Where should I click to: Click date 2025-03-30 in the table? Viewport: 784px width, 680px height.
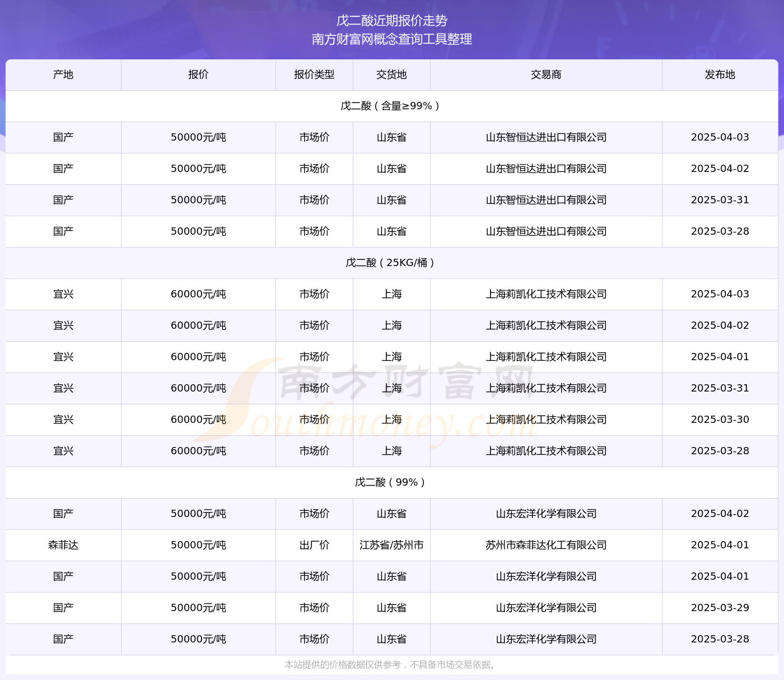[720, 420]
